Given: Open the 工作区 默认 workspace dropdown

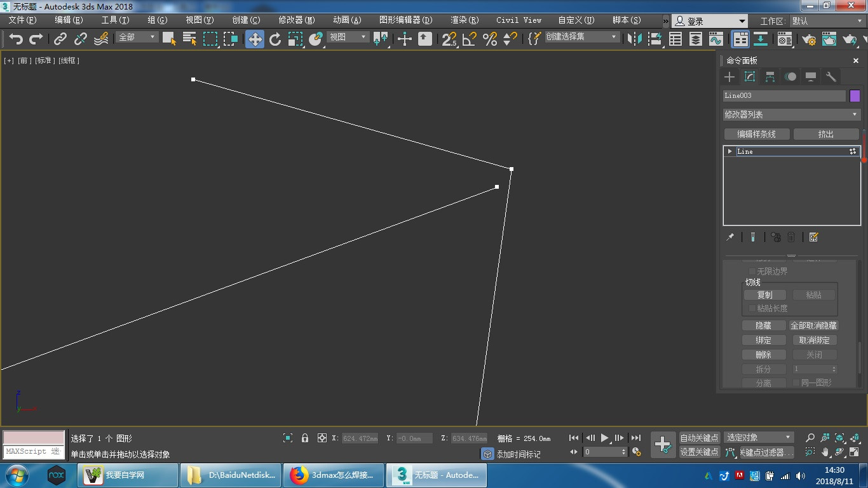Looking at the screenshot, I should [827, 21].
